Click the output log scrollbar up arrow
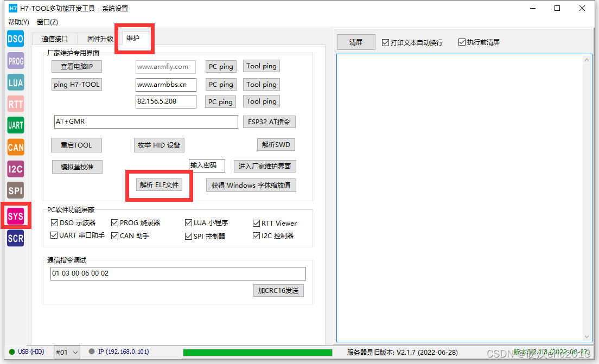 587,60
